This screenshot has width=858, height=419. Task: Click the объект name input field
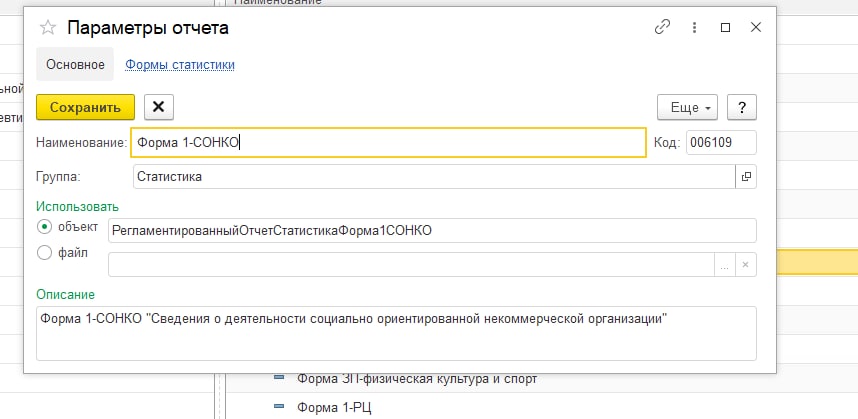pos(432,230)
